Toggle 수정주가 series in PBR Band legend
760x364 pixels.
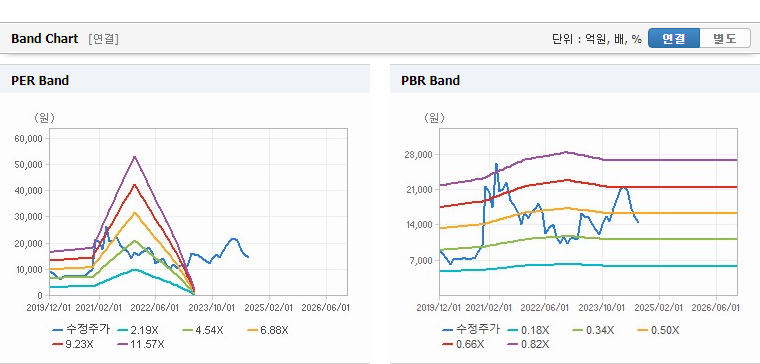(x=471, y=330)
